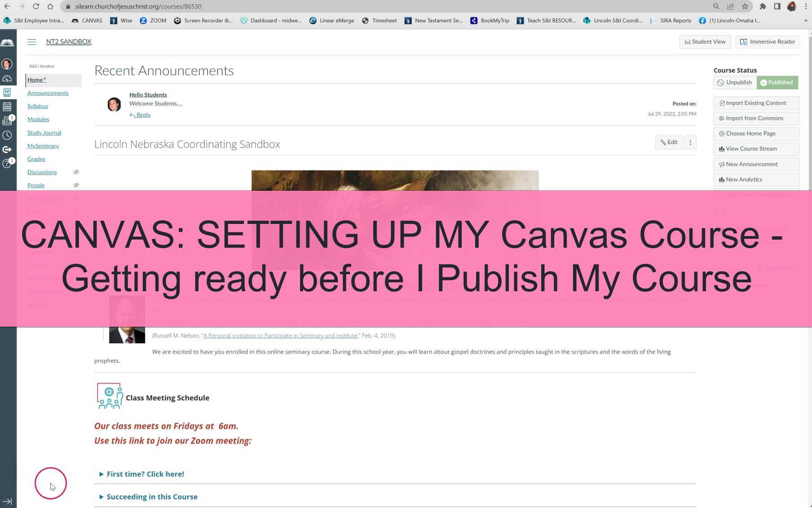Select your account profile picture in the sidebar
This screenshot has width=812, height=508.
pos(7,64)
